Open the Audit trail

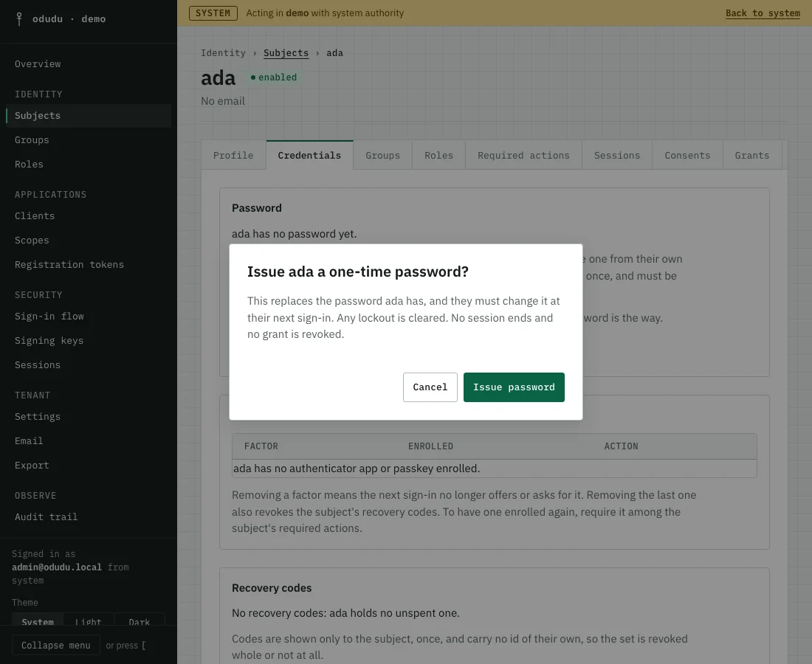tap(89, 517)
